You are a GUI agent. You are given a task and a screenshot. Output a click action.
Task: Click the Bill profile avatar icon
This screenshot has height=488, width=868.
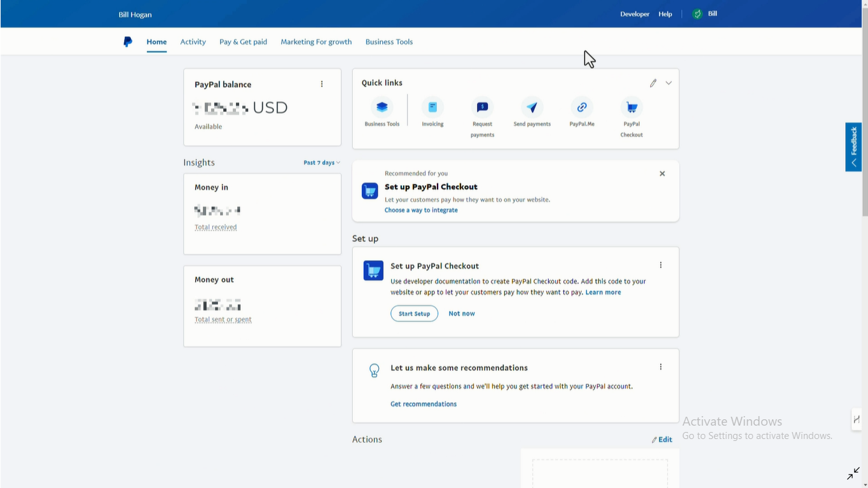click(698, 14)
